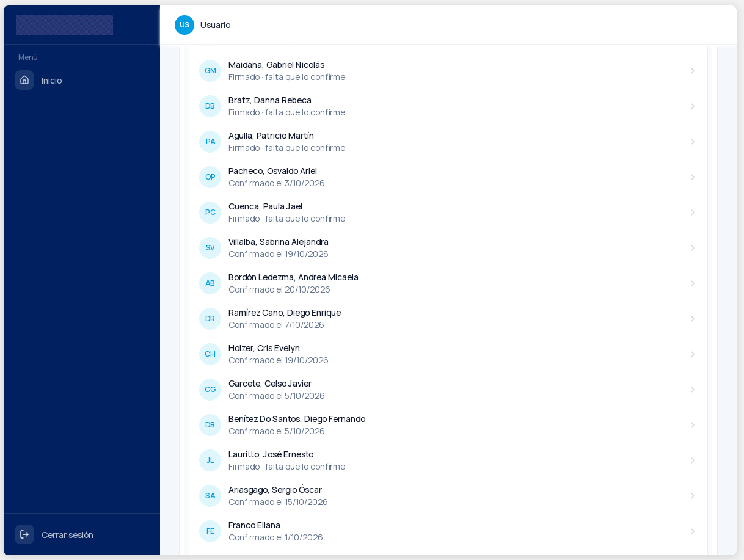This screenshot has height=560, width=744.
Task: Open Benítez Do Santos, Diego Fernando
Action: click(x=448, y=425)
